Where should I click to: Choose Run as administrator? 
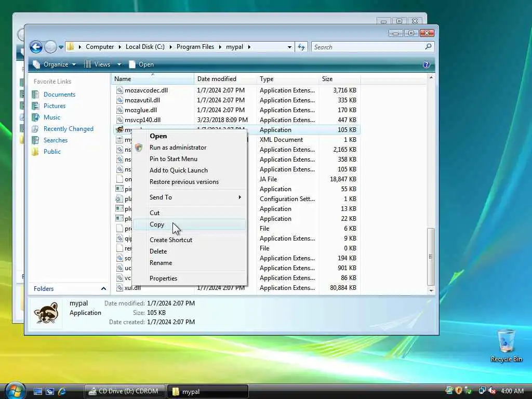[x=189, y=148]
